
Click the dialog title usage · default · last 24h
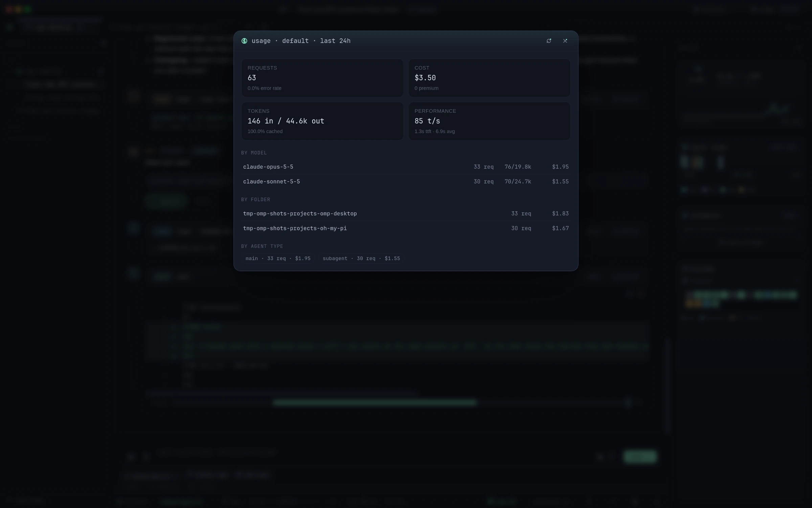pyautogui.click(x=301, y=41)
